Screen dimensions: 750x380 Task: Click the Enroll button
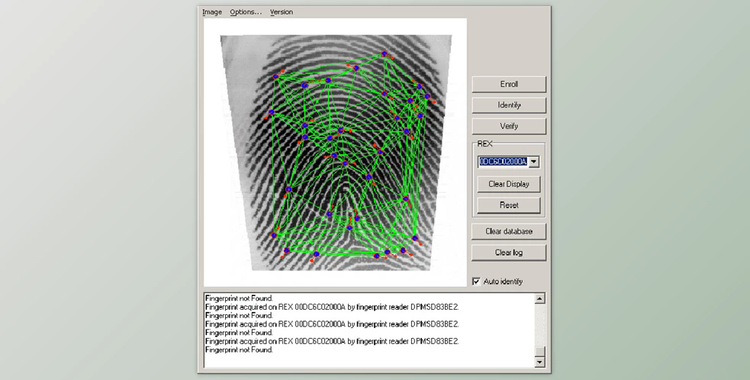point(509,84)
